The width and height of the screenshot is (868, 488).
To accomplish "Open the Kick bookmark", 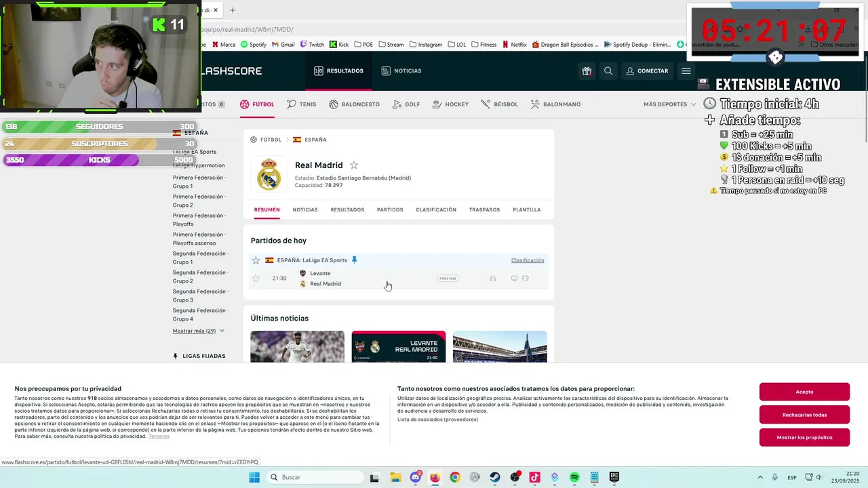I will [x=339, y=45].
